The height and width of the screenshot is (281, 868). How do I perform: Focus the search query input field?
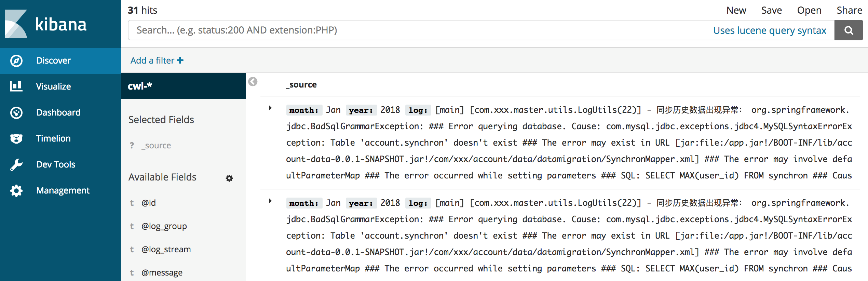[x=420, y=30]
